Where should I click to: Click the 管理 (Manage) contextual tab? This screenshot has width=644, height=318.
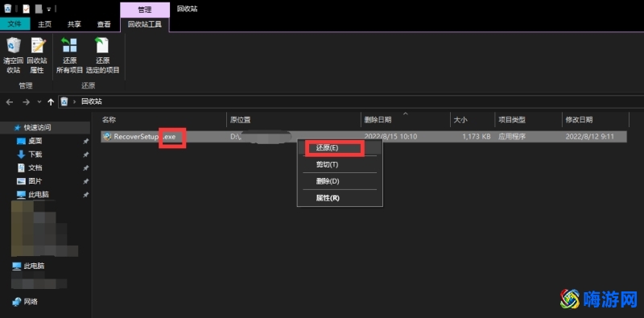coord(145,10)
